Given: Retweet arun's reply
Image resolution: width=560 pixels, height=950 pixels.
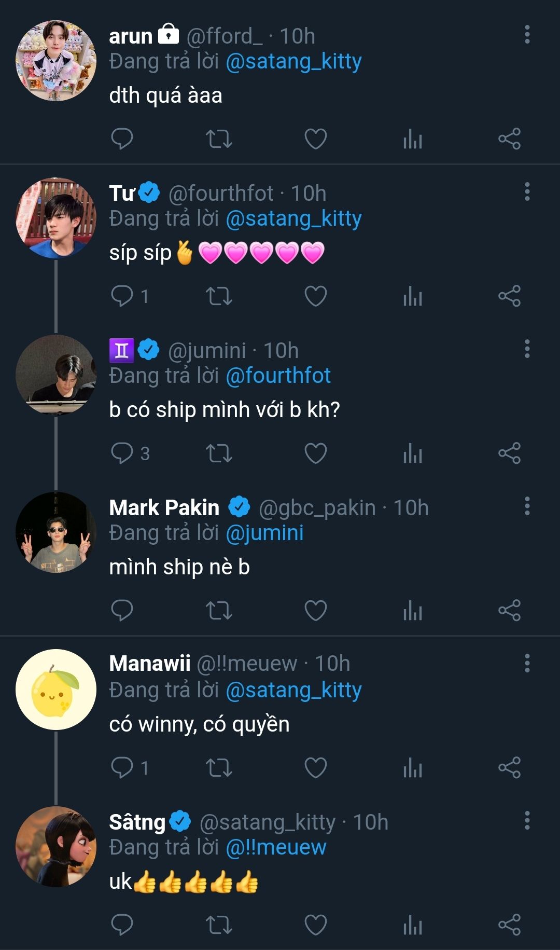Looking at the screenshot, I should (219, 139).
